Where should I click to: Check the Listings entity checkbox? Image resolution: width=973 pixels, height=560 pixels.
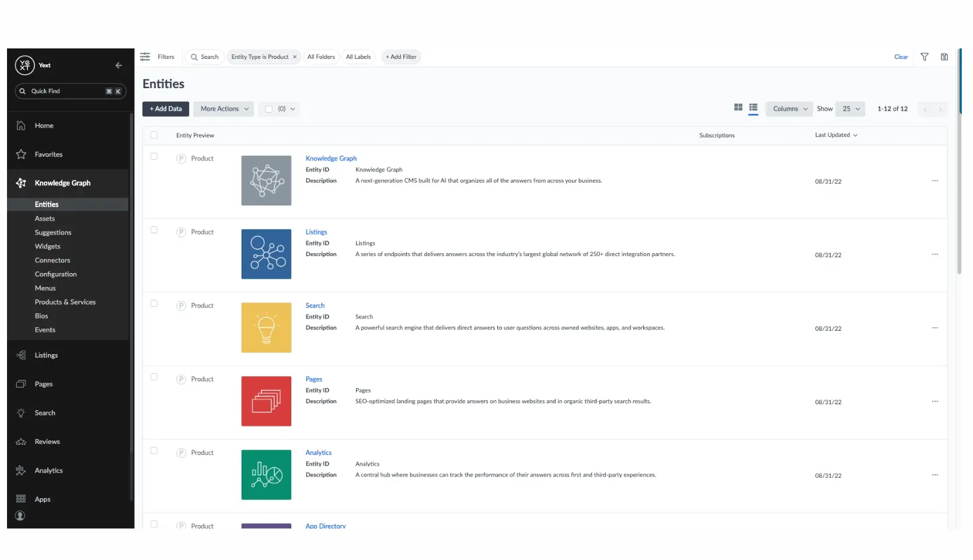pos(154,230)
